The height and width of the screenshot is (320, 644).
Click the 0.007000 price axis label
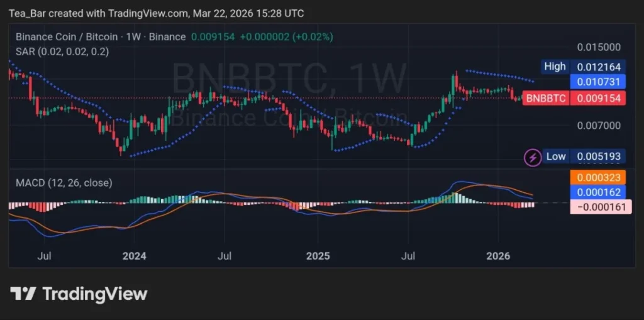(599, 125)
